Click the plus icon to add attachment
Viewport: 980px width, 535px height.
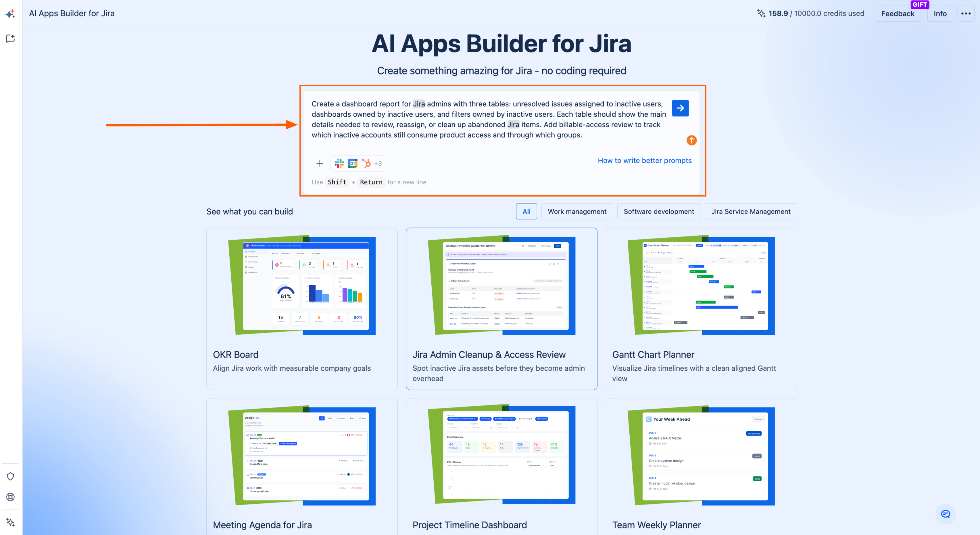320,163
